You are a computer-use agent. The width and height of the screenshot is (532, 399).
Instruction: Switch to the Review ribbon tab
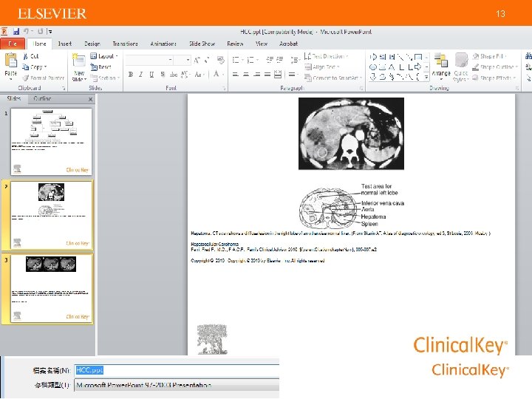(235, 44)
